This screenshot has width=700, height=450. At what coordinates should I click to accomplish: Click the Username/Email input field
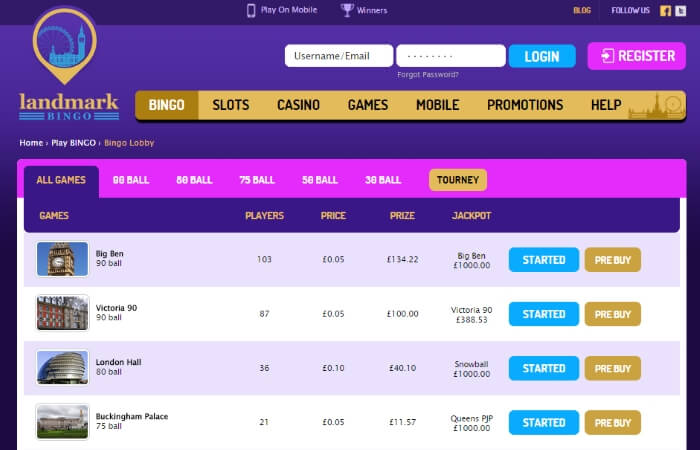point(339,56)
